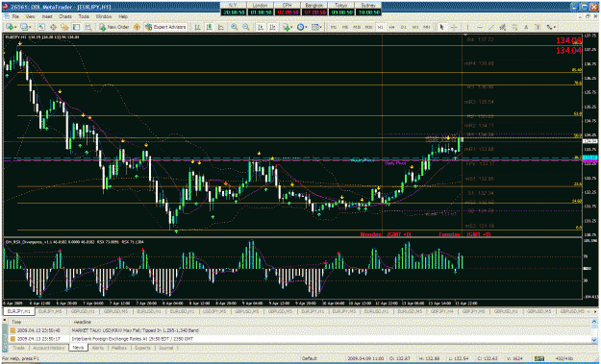Select the horizontal line drawing tool
The width and height of the screenshot is (601, 364).
[x=480, y=27]
